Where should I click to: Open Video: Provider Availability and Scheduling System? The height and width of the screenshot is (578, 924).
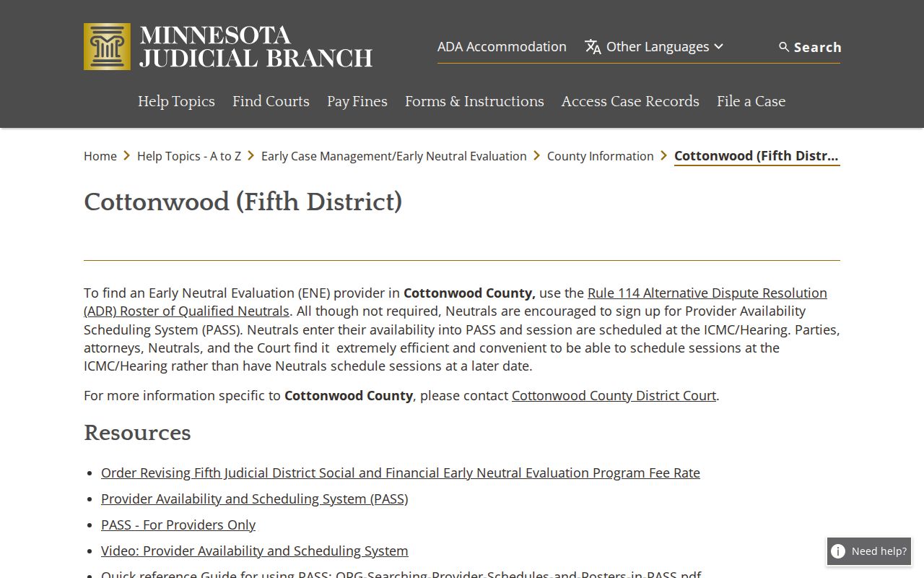[255, 551]
